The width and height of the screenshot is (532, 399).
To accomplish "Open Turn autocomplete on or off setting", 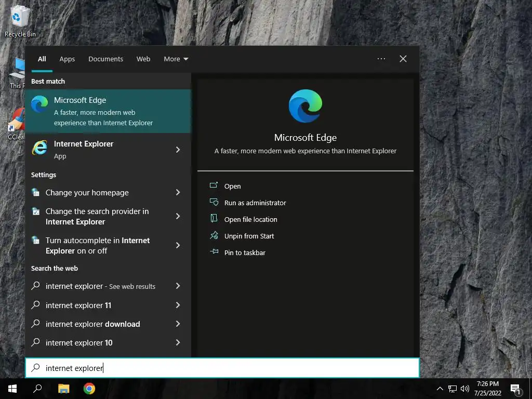I will (108, 245).
